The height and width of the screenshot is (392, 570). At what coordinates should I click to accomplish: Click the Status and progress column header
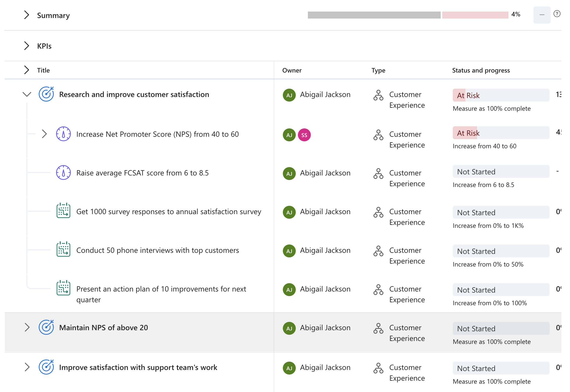(x=481, y=70)
